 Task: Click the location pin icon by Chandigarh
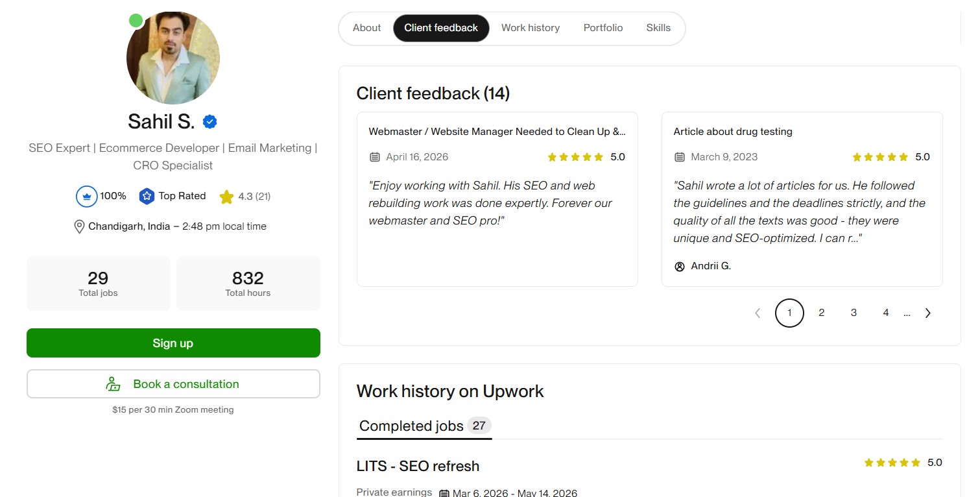point(79,226)
